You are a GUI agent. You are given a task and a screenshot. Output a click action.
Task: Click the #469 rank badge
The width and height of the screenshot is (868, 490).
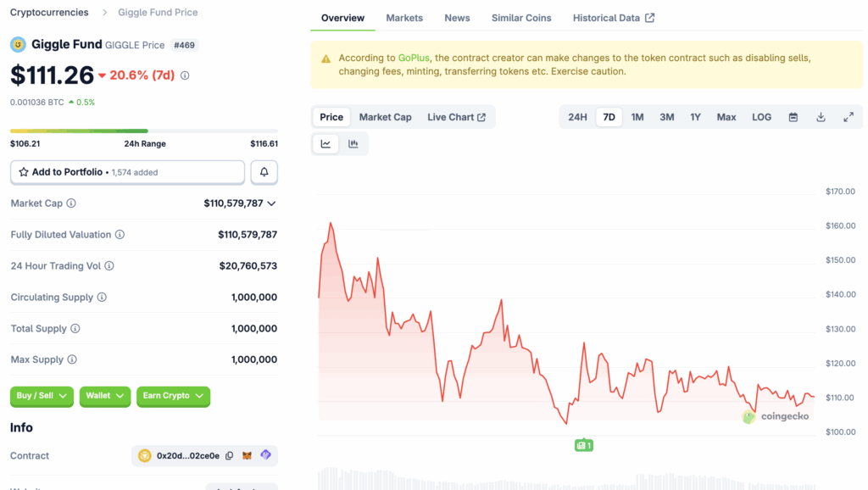pos(184,46)
